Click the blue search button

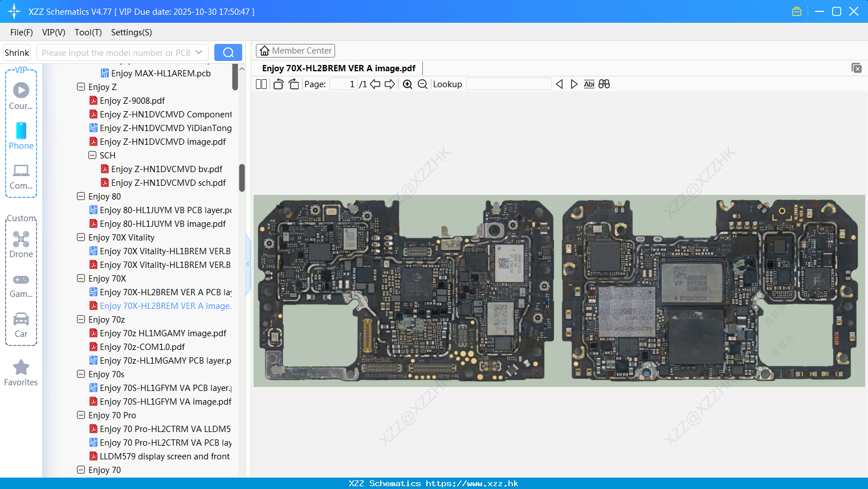[228, 52]
